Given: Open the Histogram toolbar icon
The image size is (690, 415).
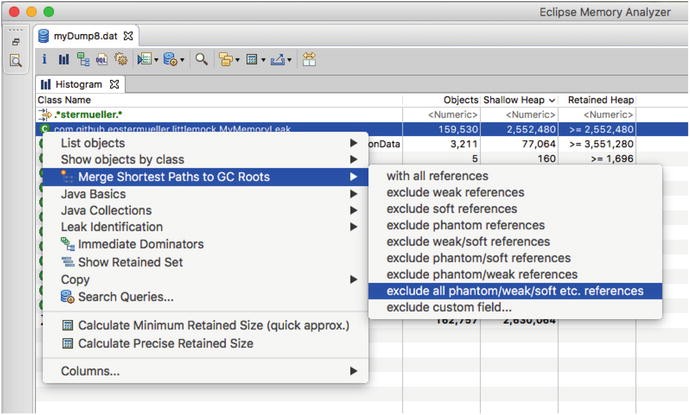Looking at the screenshot, I should [64, 59].
